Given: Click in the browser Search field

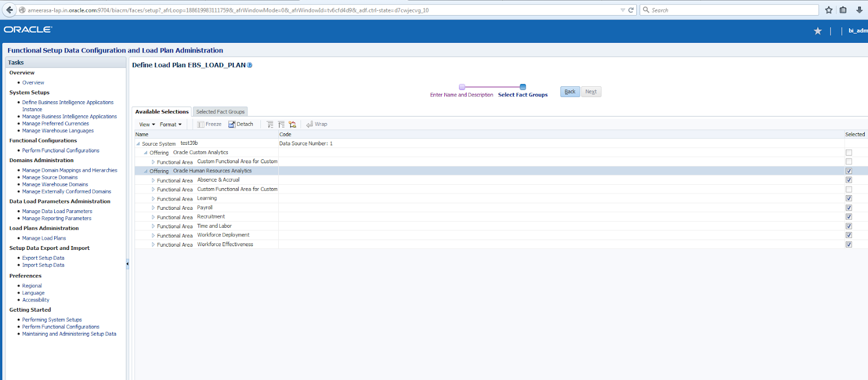Looking at the screenshot, I should (x=730, y=10).
